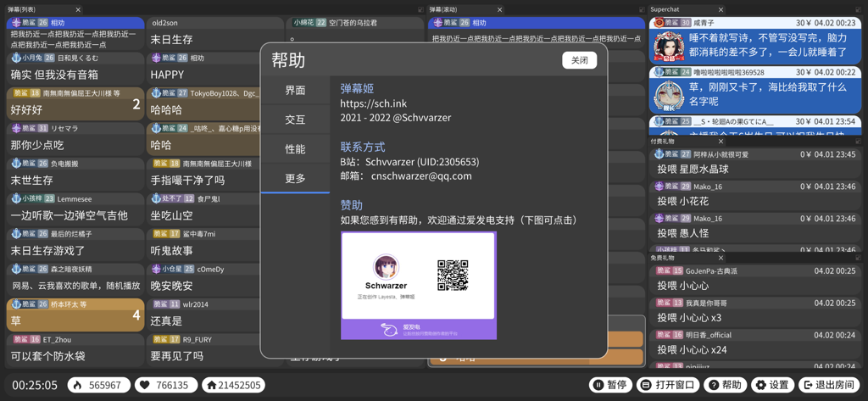Click the pop-out icon of 付费礼物 panel

(x=858, y=142)
